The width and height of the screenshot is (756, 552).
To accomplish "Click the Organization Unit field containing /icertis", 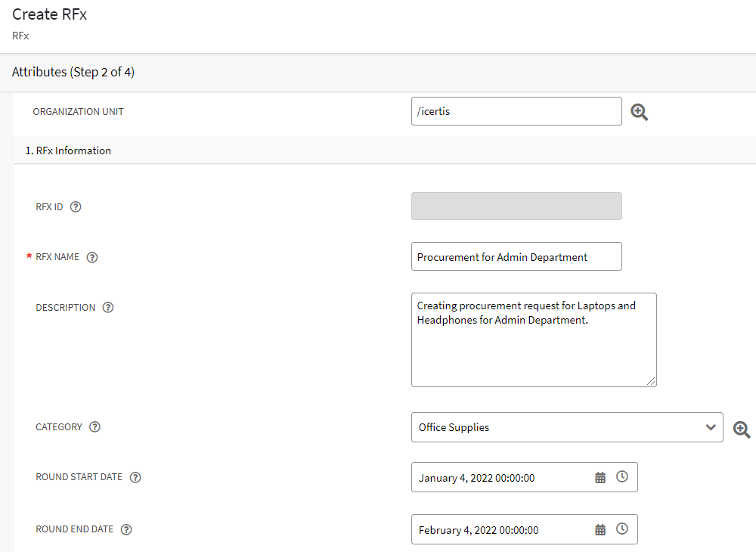I will 516,111.
